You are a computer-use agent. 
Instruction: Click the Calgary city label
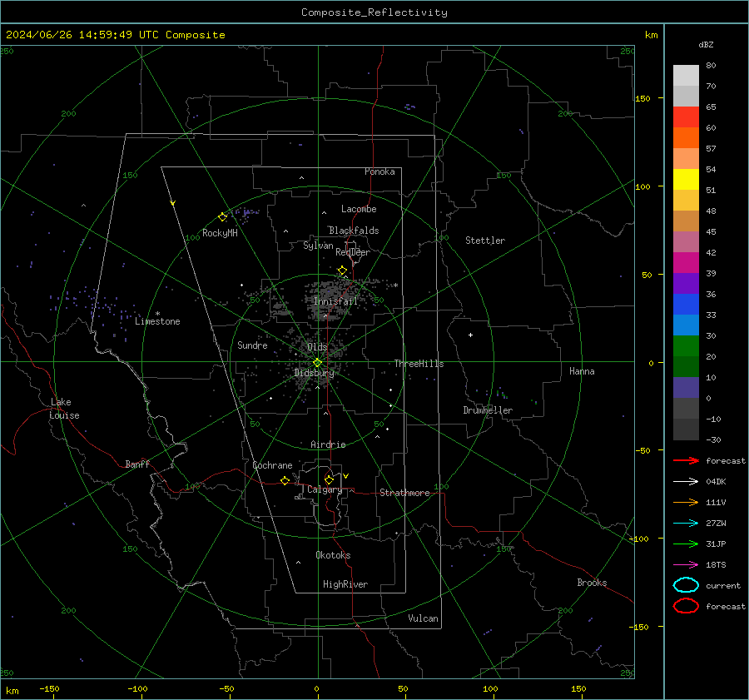pyautogui.click(x=325, y=489)
